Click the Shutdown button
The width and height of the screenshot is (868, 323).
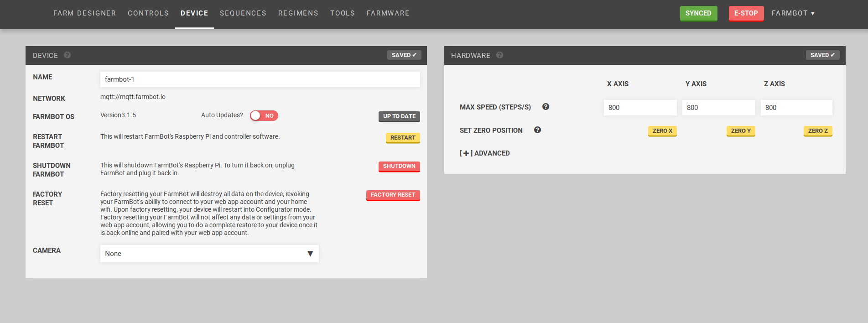[x=399, y=166]
